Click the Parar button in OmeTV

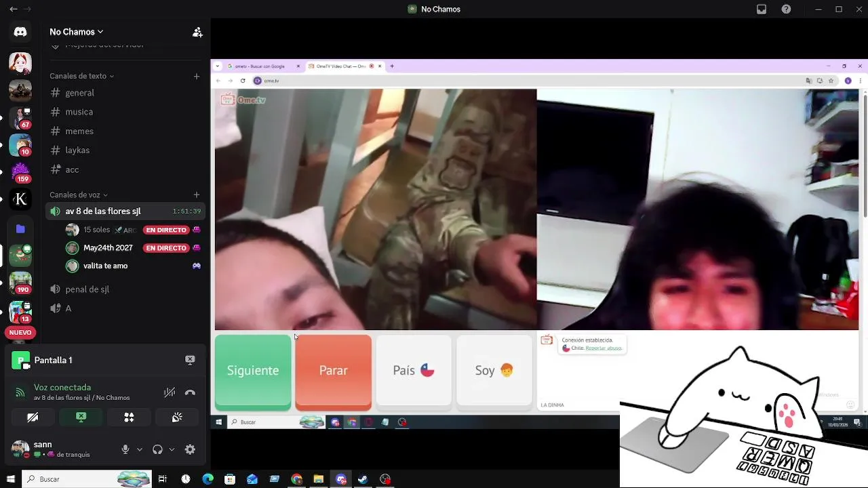tap(333, 371)
